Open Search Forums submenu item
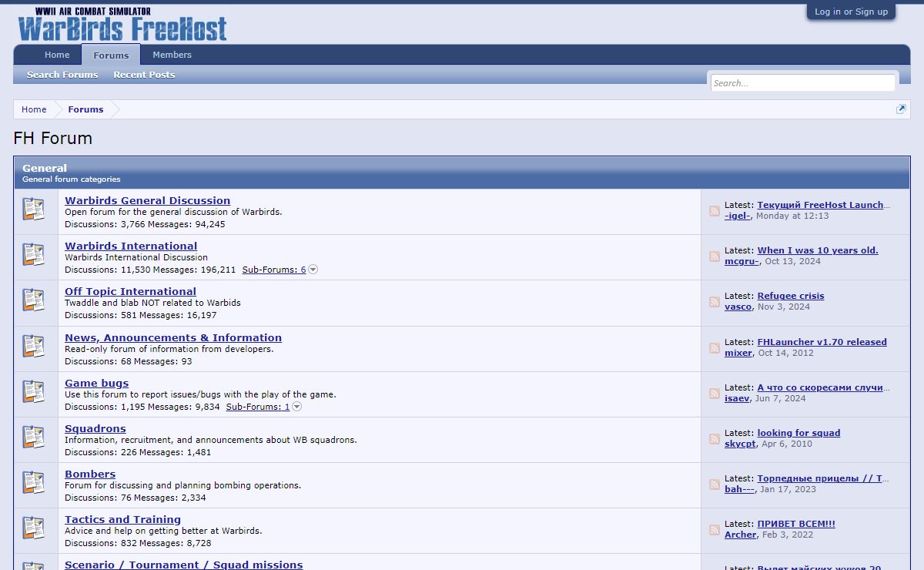Image resolution: width=924 pixels, height=570 pixels. 62,75
